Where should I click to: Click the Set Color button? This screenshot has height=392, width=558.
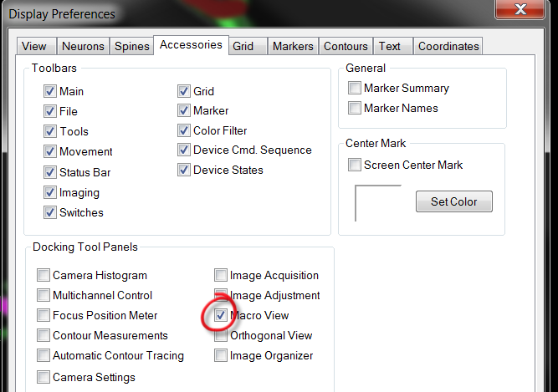coord(454,201)
